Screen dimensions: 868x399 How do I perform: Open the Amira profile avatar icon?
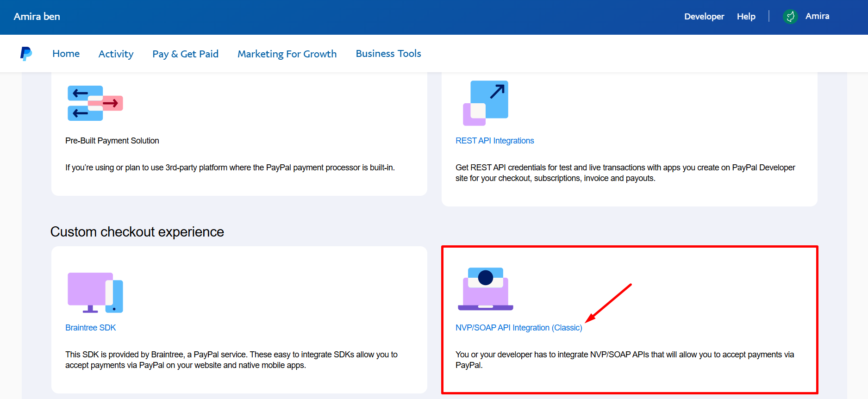point(790,17)
